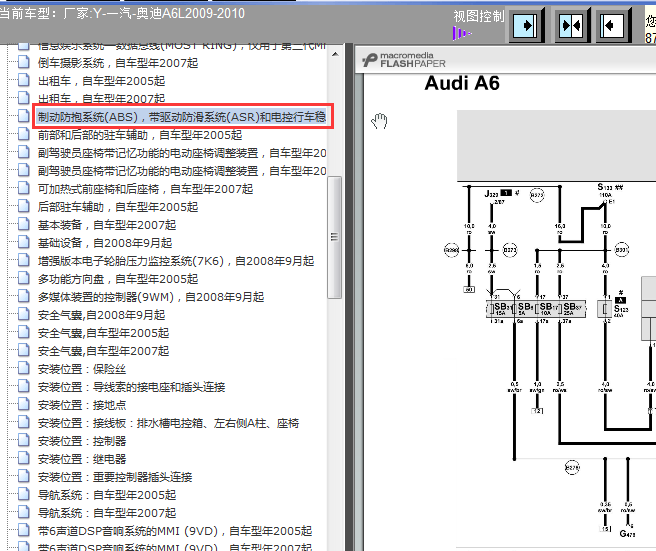The image size is (656, 551).
Task: Open 基本装备，自车型年2007起
Action: (x=107, y=225)
